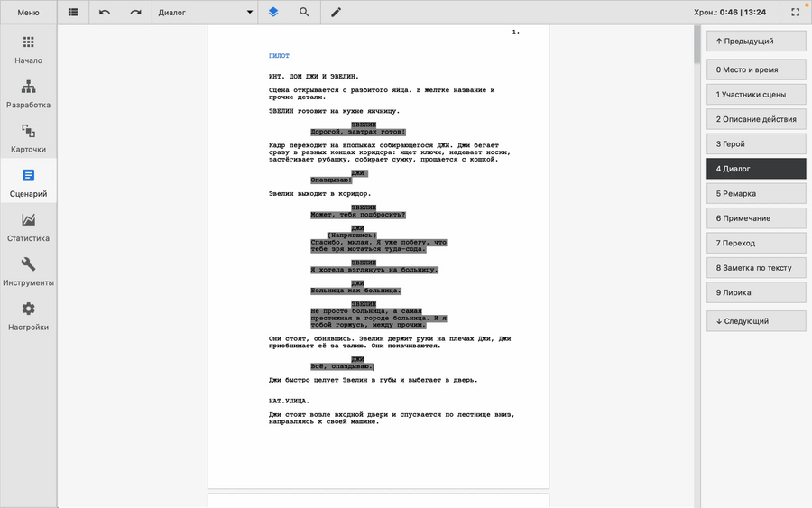Click the line Может, тебя подбросить?
Image resolution: width=812 pixels, height=508 pixels.
(358, 215)
